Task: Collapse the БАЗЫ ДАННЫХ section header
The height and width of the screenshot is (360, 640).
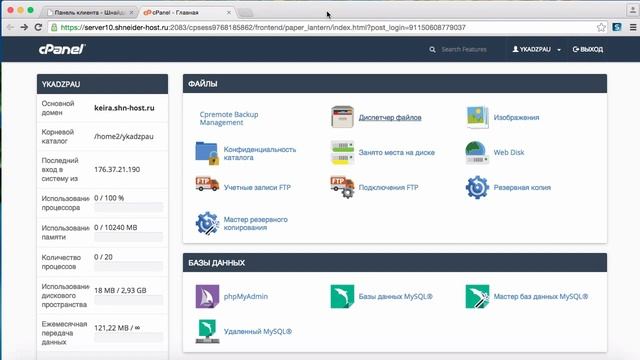Action: pyautogui.click(x=395, y=262)
